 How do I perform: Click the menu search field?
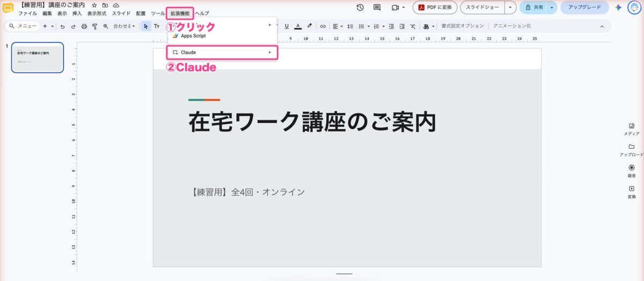[23, 26]
